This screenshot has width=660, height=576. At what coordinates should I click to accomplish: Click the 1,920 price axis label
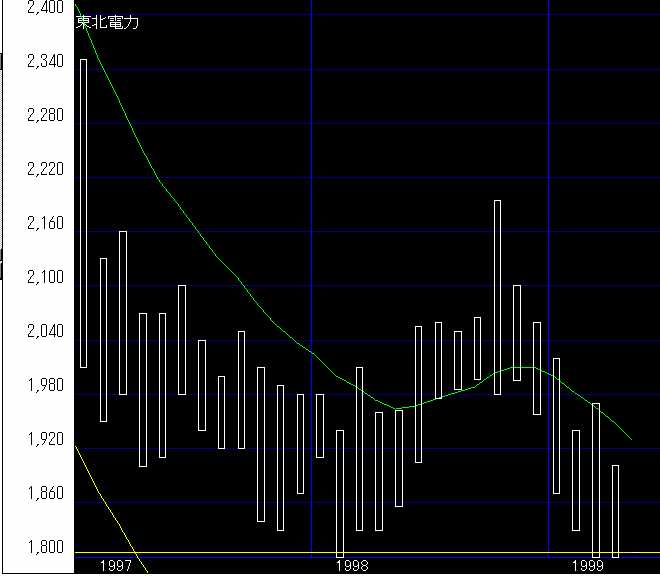44,440
